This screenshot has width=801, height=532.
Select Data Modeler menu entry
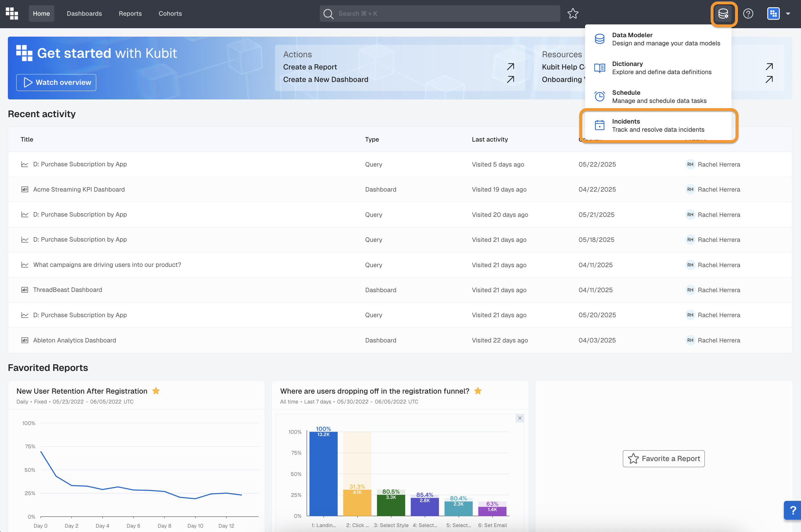[658, 39]
